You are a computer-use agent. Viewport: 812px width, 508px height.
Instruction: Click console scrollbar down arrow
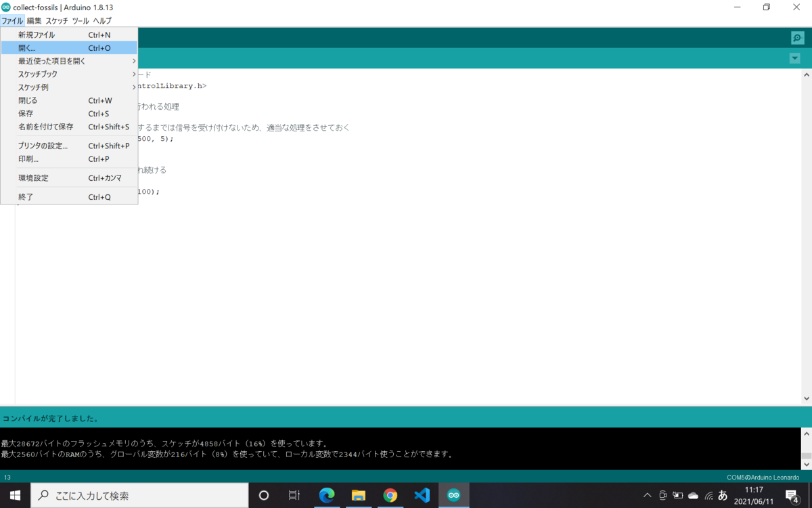coord(806,465)
